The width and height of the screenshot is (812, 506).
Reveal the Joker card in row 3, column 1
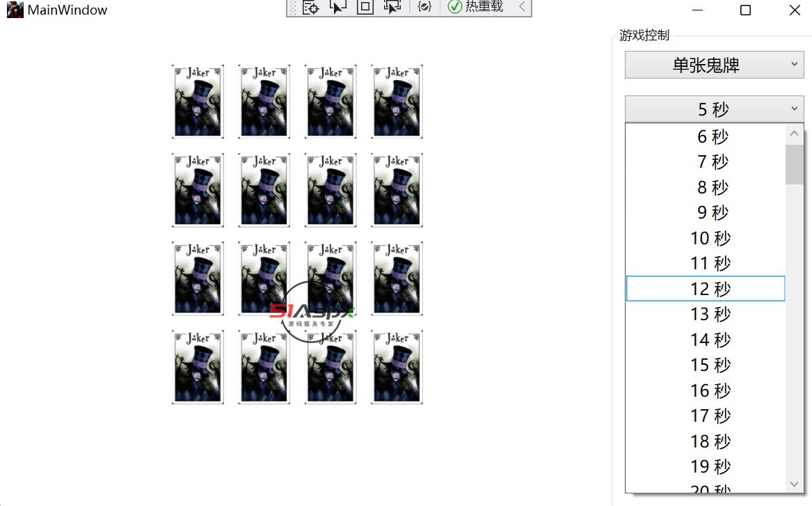pyautogui.click(x=198, y=278)
